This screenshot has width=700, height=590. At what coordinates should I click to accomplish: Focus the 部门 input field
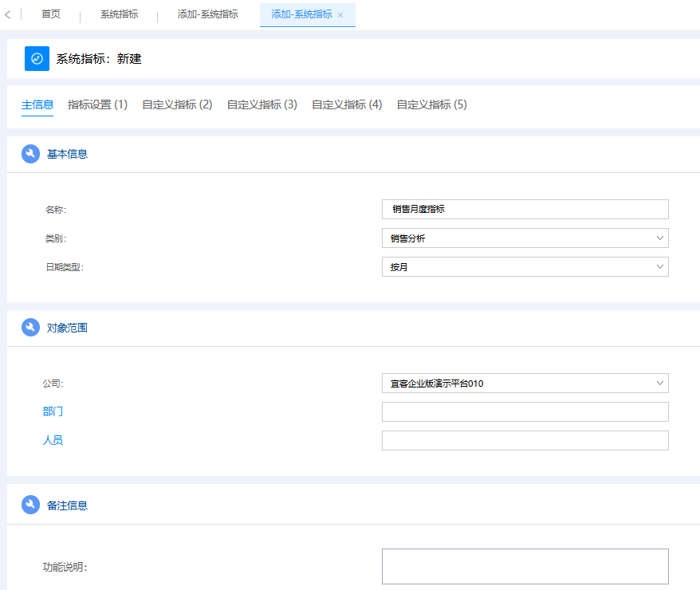click(x=525, y=411)
